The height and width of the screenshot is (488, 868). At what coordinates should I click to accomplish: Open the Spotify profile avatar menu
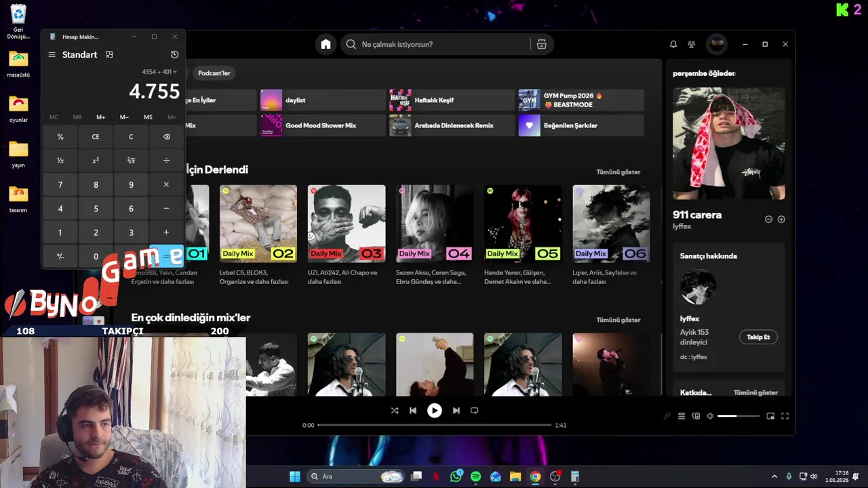pyautogui.click(x=717, y=44)
